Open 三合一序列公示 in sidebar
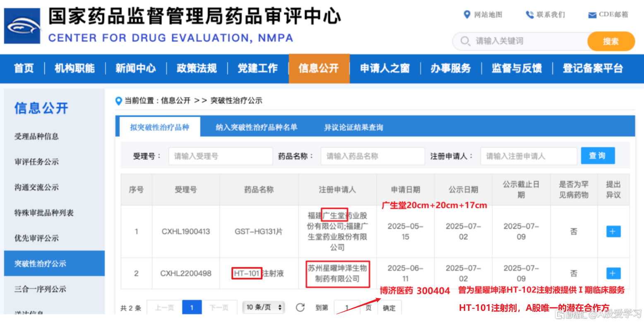644x322 pixels. [x=41, y=289]
